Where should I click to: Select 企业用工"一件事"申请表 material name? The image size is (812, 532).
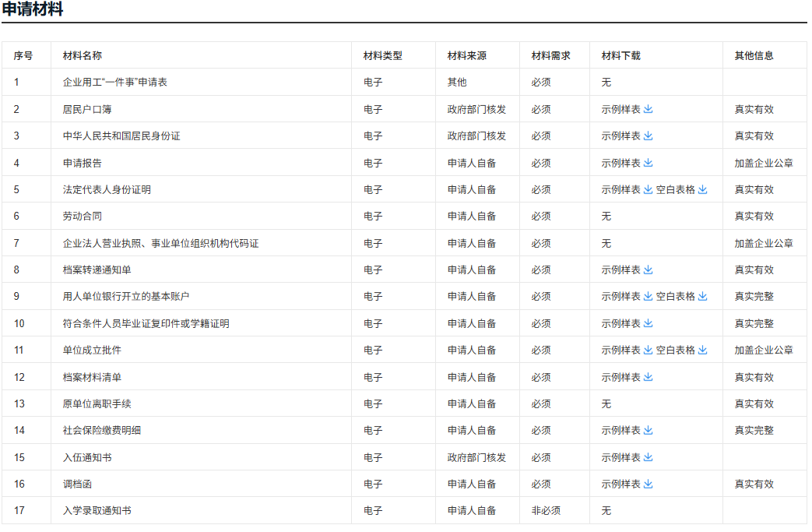pos(115,82)
